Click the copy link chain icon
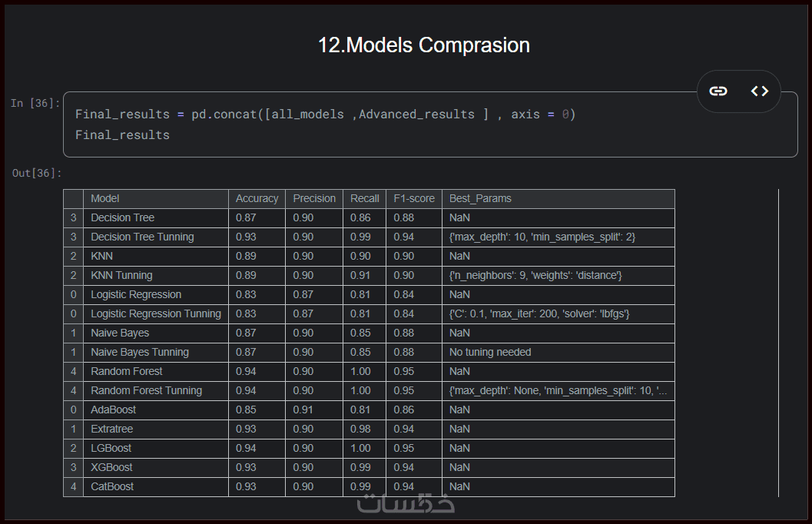Viewport: 812px width, 524px height. pos(718,91)
